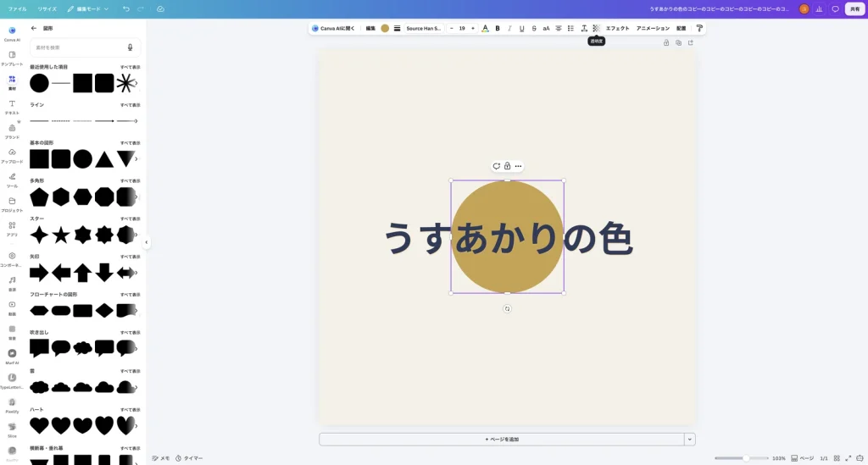
Task: Open the アニメーション toolbar item
Action: pos(653,28)
